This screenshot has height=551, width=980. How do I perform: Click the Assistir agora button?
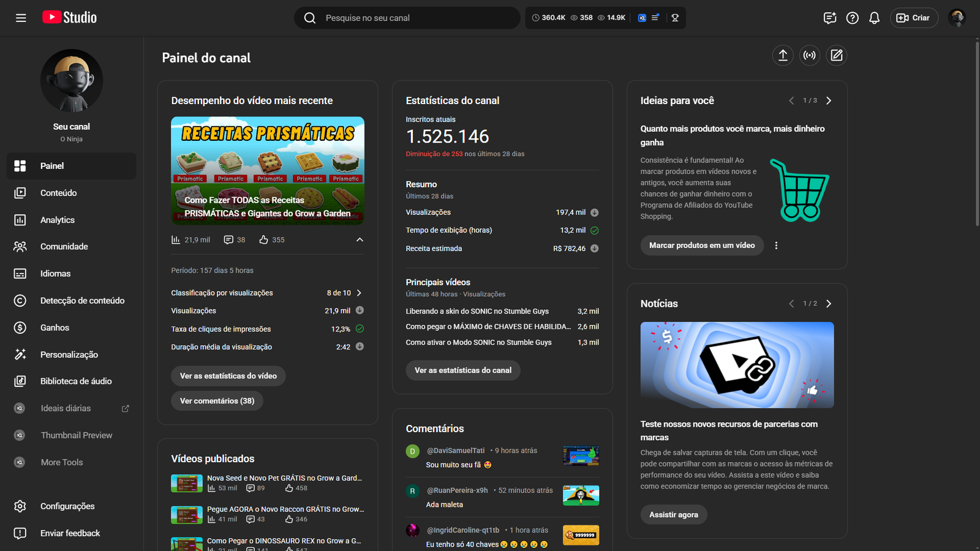click(x=673, y=515)
